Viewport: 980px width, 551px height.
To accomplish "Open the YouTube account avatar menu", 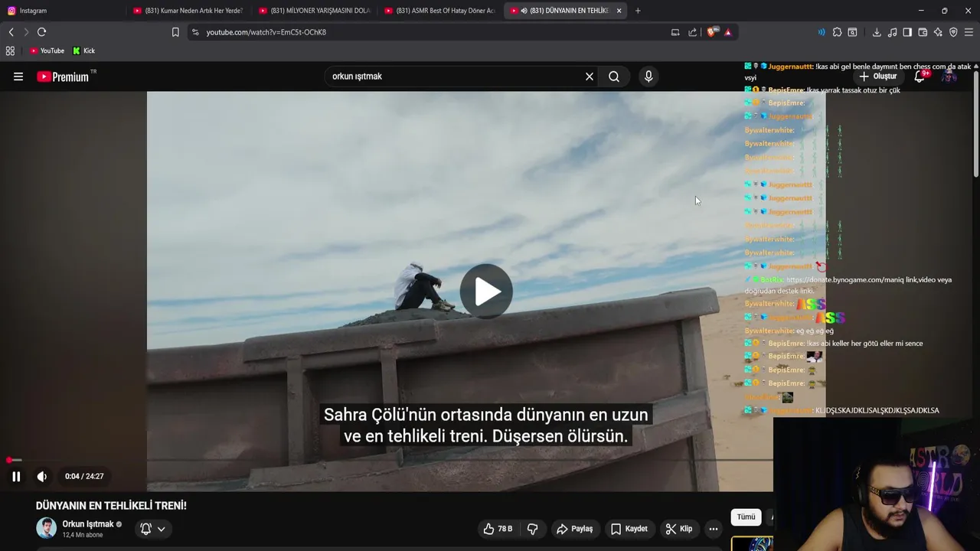I will click(949, 77).
